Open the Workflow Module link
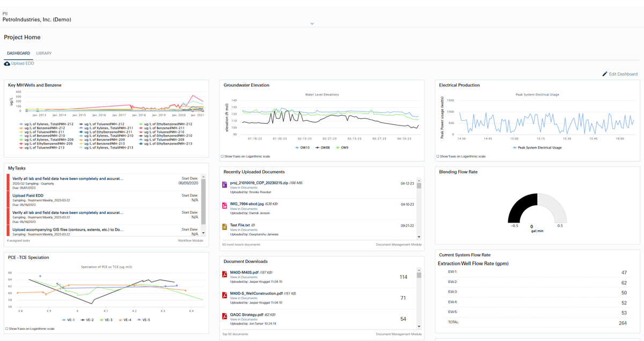The height and width of the screenshot is (341, 644). 191,241
